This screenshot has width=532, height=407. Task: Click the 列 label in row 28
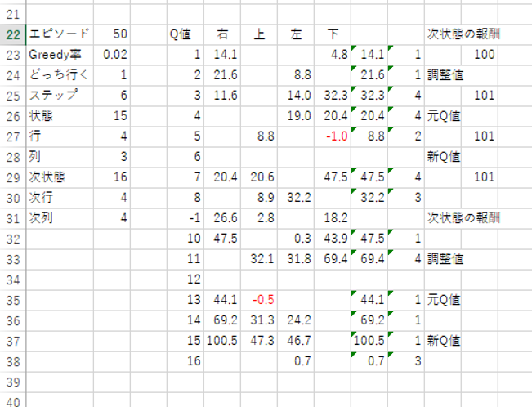[60, 157]
